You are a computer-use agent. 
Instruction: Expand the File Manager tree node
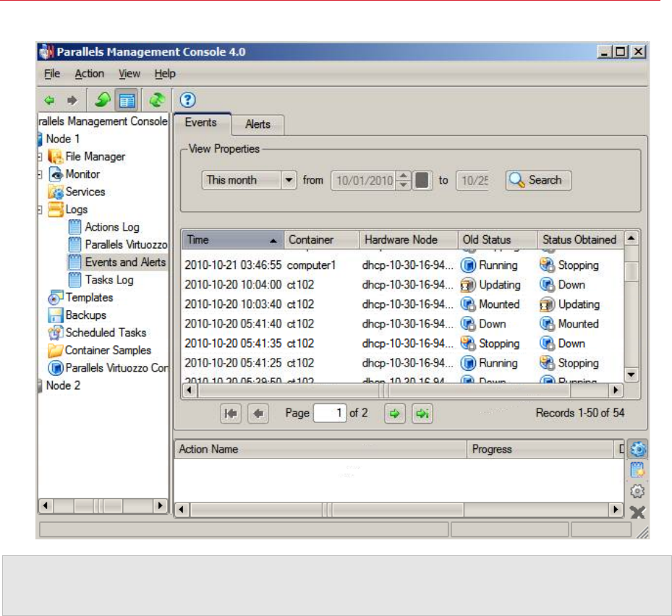(x=40, y=157)
